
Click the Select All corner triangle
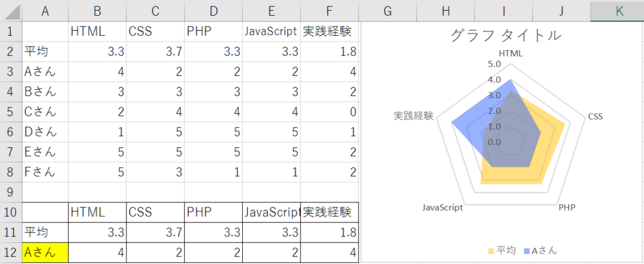11,11
